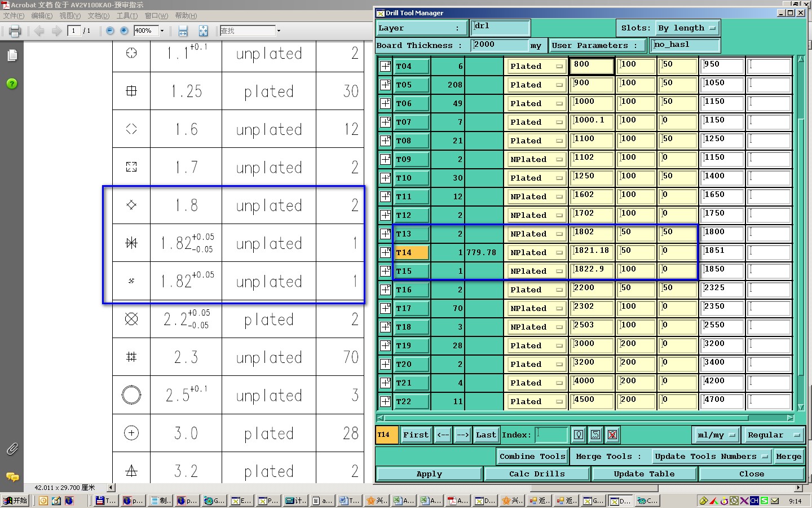Viewport: 812px width, 508px height.
Task: Zoom in with the plus icon
Action: (124, 30)
